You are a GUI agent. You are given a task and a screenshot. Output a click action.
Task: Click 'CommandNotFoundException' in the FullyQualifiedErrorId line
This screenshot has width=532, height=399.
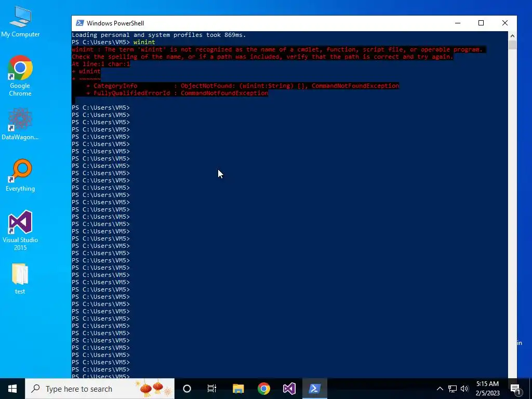224,93
